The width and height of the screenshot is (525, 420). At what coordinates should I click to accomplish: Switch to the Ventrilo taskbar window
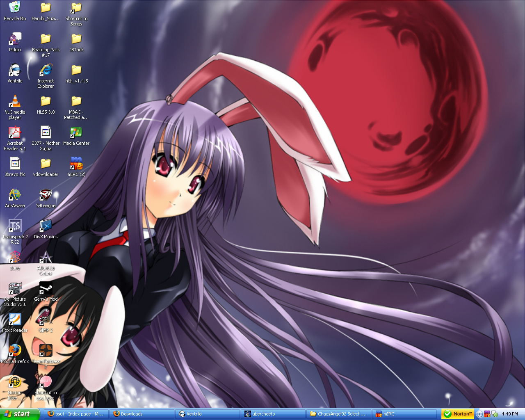[208, 414]
